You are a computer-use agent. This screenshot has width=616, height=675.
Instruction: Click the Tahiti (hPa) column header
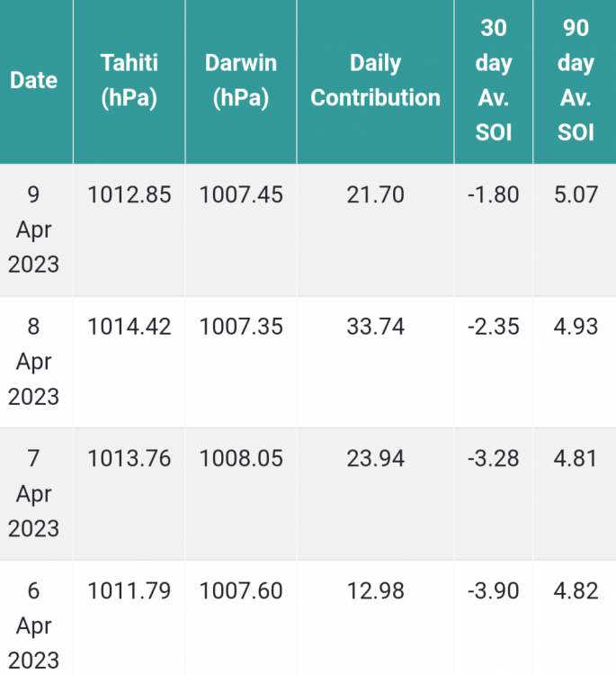click(x=129, y=80)
